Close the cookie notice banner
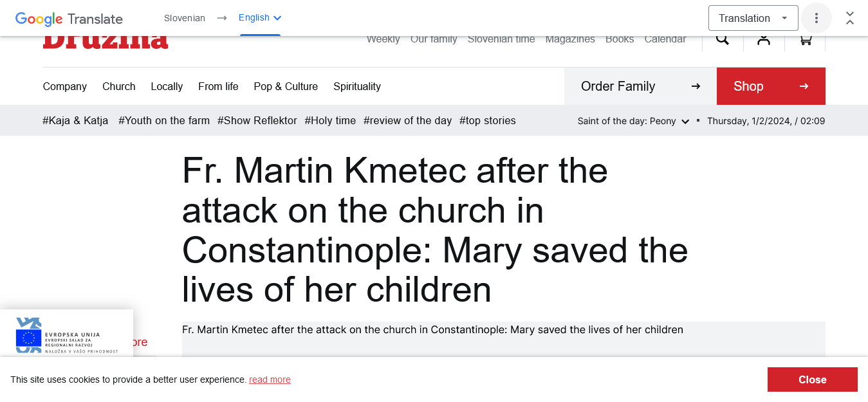Image resolution: width=868 pixels, height=402 pixels. pos(812,379)
